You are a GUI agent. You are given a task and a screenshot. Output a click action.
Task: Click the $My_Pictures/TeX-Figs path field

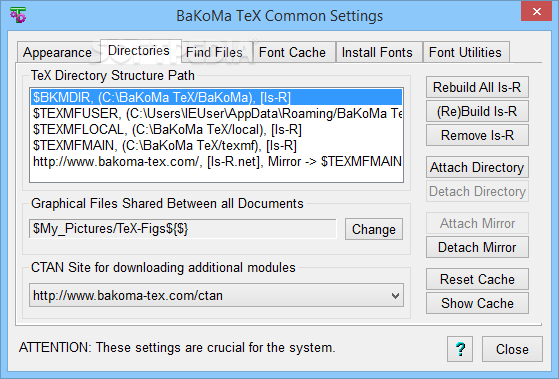(183, 229)
